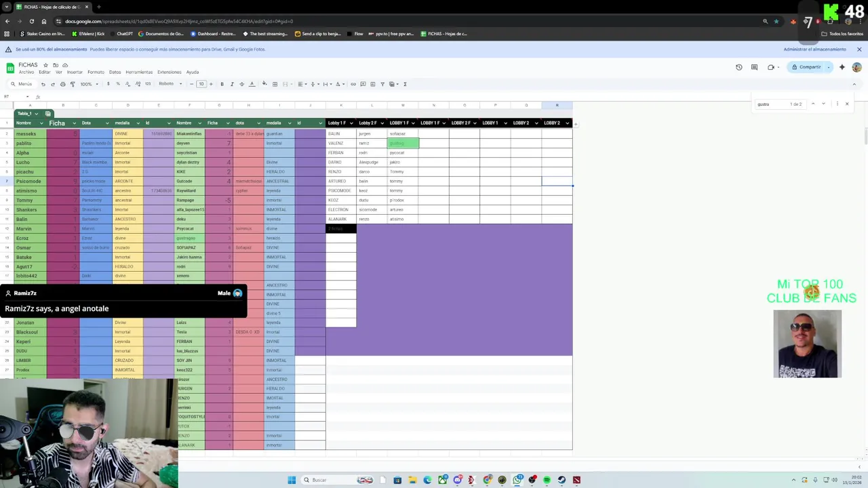Close the find-in-sheet search box

pyautogui.click(x=847, y=104)
